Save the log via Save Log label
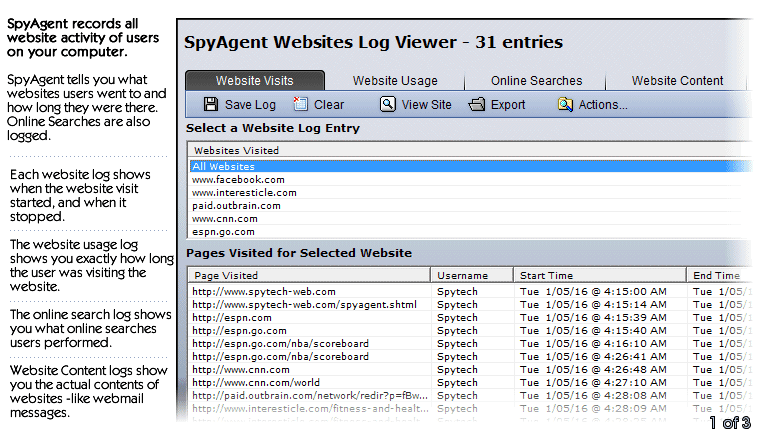Viewport: 761px width, 432px height. (x=250, y=105)
